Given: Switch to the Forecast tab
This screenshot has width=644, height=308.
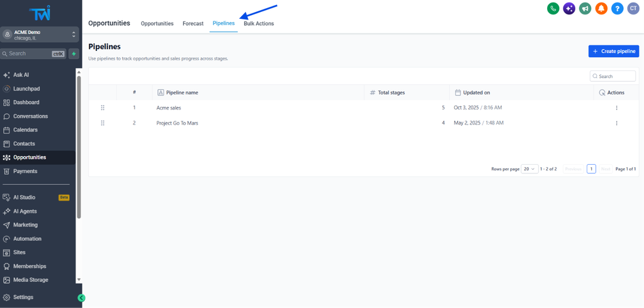Looking at the screenshot, I should click(x=193, y=23).
